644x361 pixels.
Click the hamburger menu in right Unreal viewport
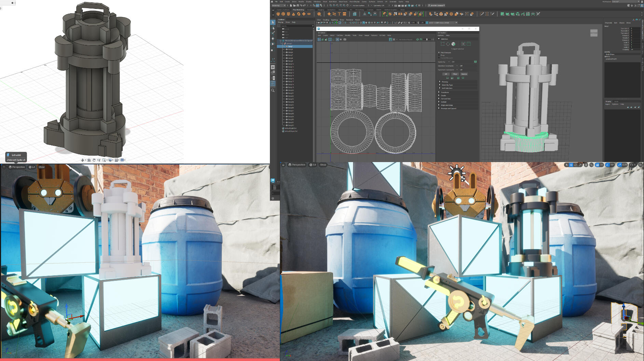pyautogui.click(x=283, y=165)
